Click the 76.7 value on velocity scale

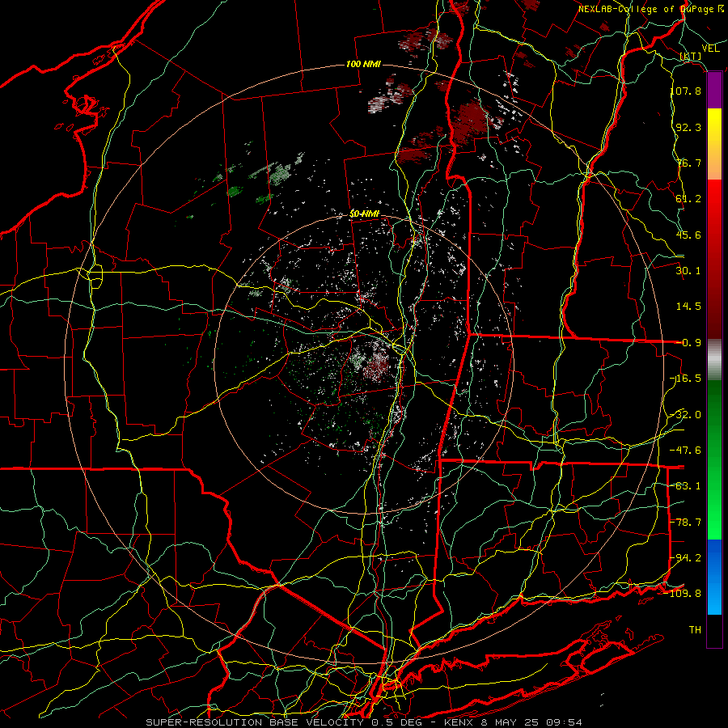688,163
